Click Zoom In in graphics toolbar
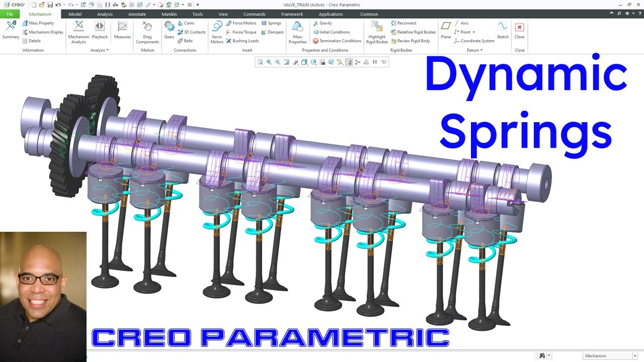The height and width of the screenshot is (362, 644). (x=269, y=62)
